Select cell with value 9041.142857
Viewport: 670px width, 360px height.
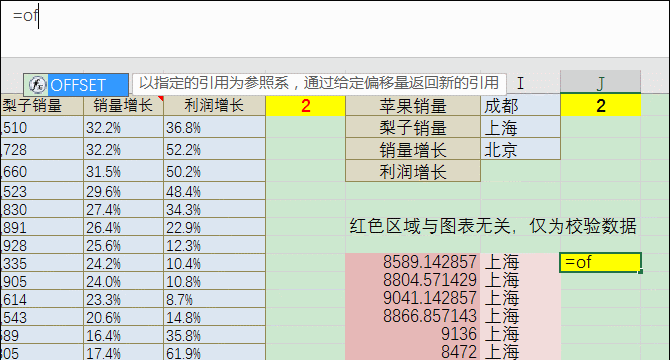pos(413,298)
